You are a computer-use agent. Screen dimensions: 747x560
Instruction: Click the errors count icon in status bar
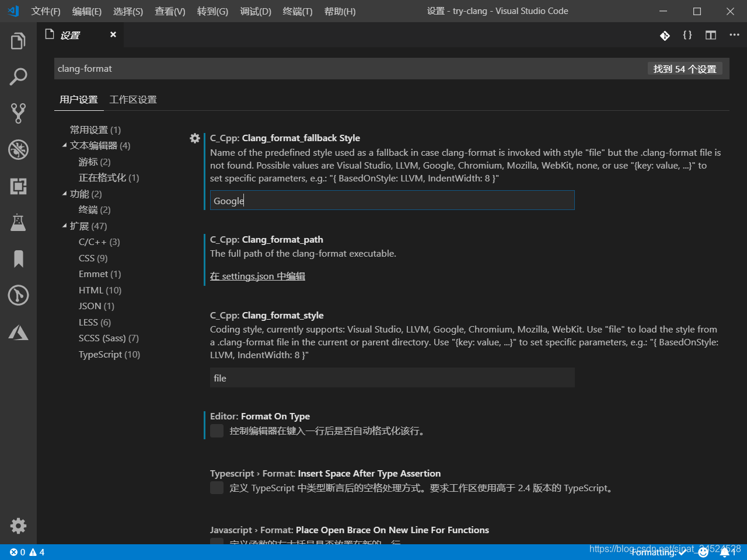[18, 552]
